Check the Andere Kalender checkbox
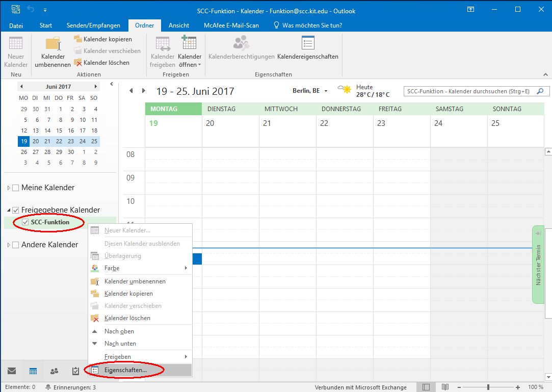Viewport: 552px width, 392px height. point(16,245)
